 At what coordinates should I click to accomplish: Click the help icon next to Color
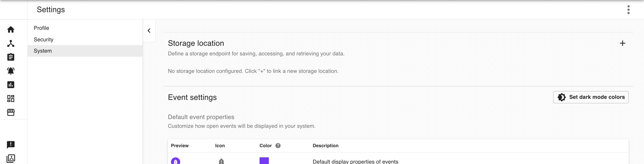(x=278, y=146)
